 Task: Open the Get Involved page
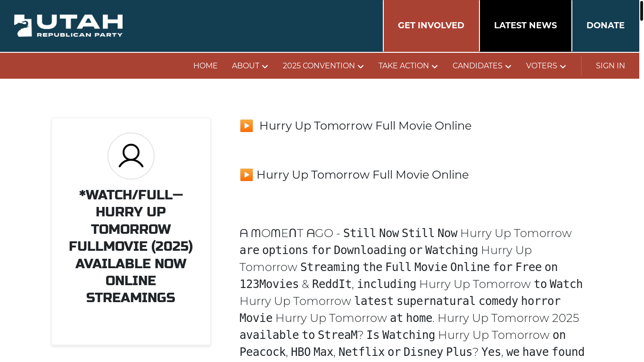(x=431, y=25)
